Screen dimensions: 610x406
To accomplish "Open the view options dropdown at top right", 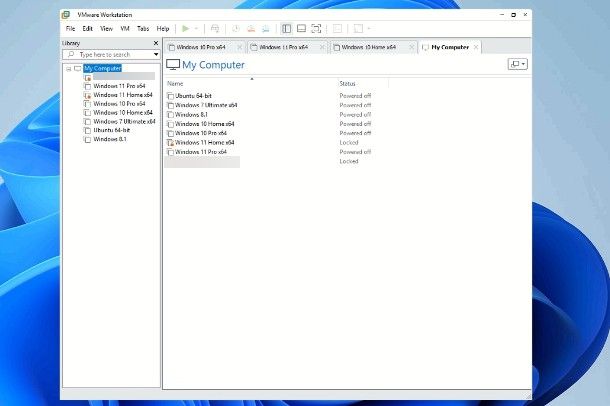I will point(517,64).
